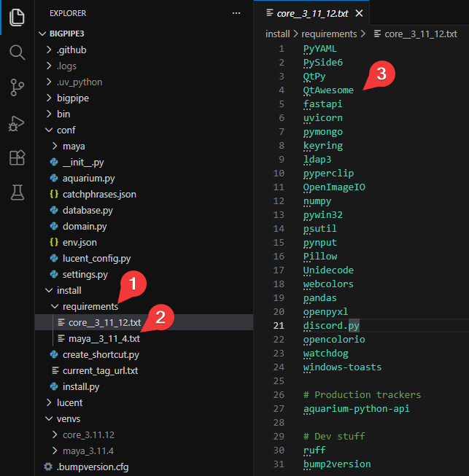The height and width of the screenshot is (476, 469).
Task: Open the Run and Debug view
Action: click(x=16, y=123)
